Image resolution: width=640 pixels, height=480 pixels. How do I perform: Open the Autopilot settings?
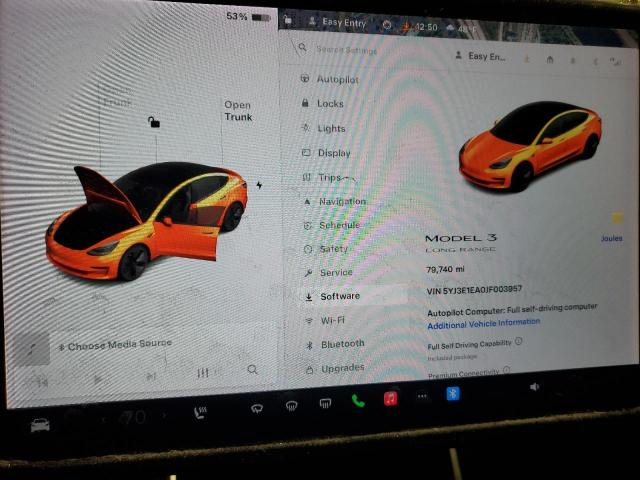coord(330,79)
